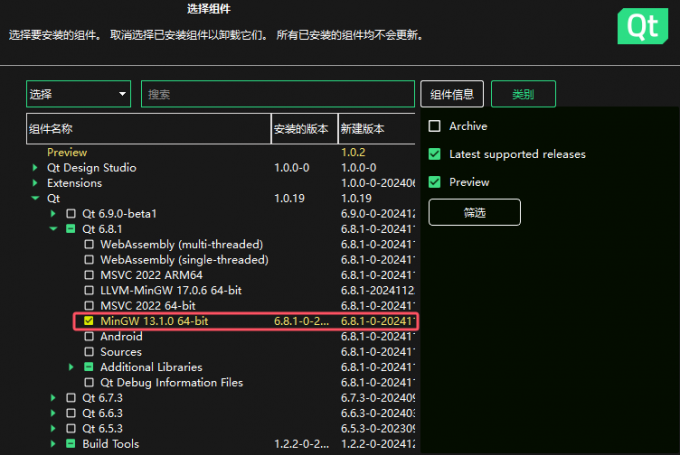
Task: Select the Qt Design Studio label
Action: coord(92,167)
